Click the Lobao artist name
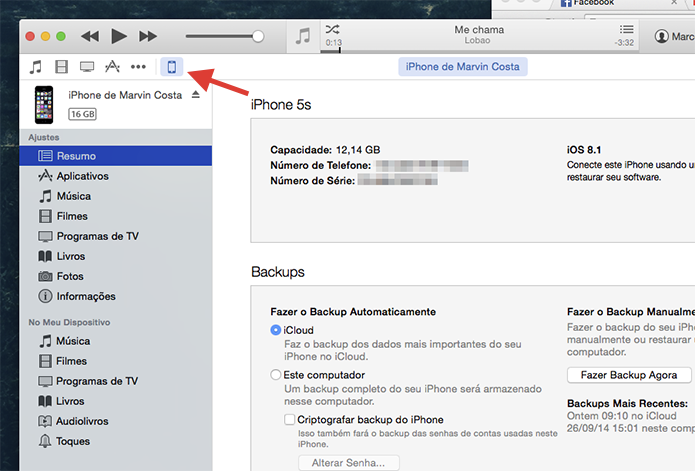Screen dimensions: 695x471 tap(477, 40)
